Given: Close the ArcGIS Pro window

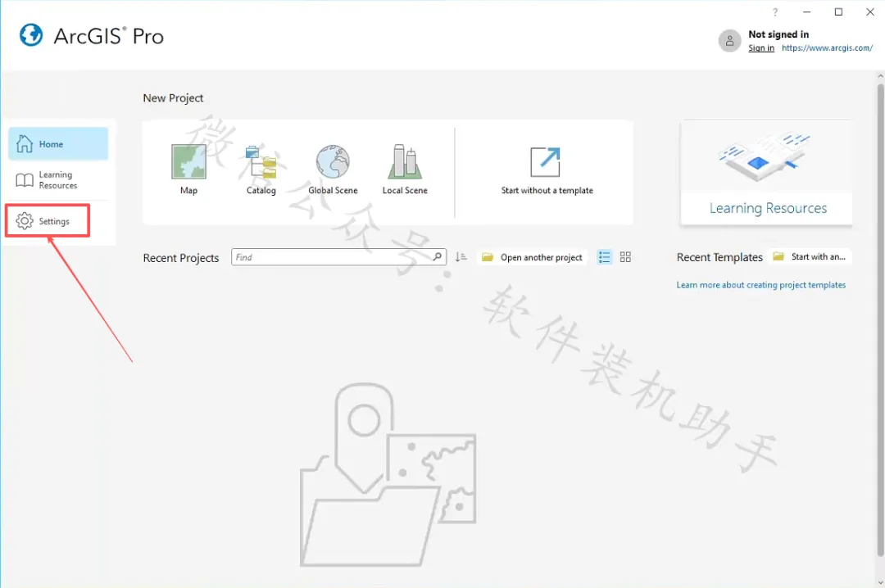Looking at the screenshot, I should coord(869,11).
